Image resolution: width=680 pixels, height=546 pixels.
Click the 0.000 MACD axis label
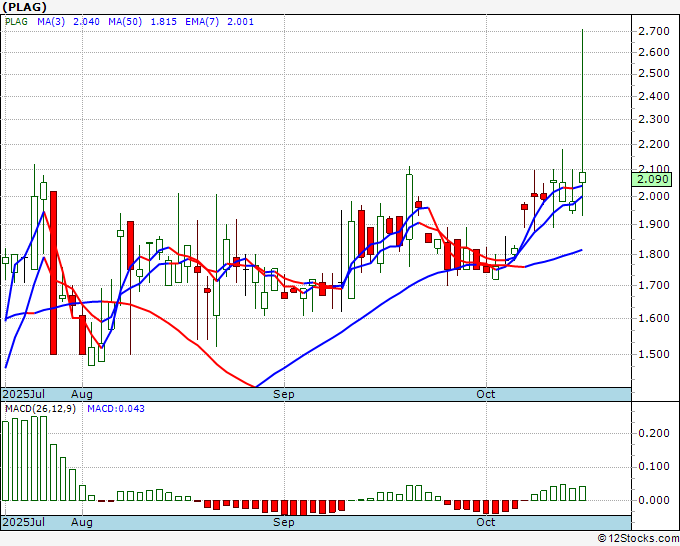(x=654, y=500)
